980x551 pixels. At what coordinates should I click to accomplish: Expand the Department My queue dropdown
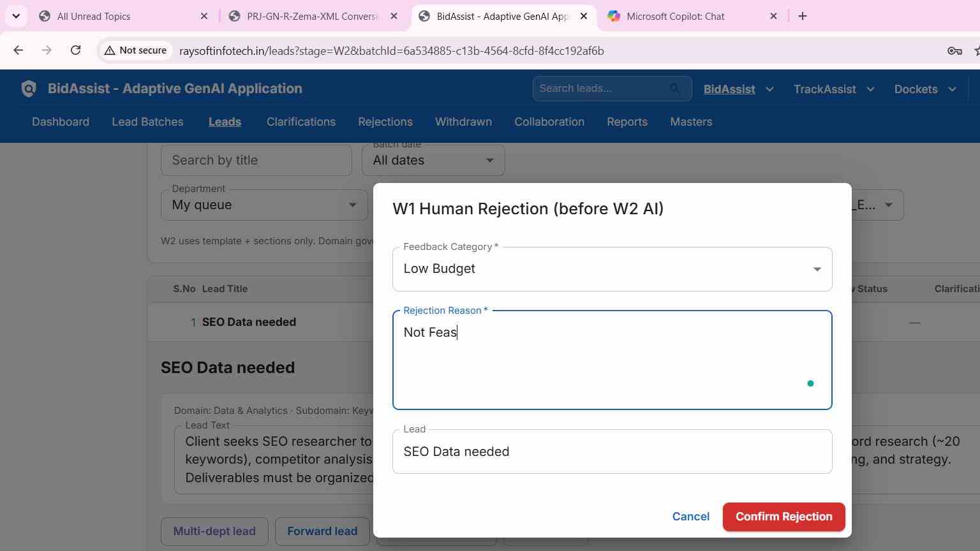264,205
